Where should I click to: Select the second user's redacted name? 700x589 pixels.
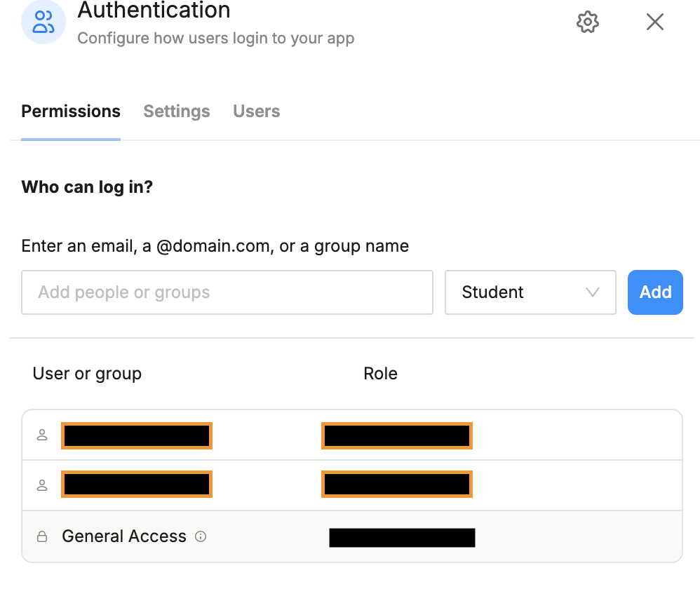point(137,485)
